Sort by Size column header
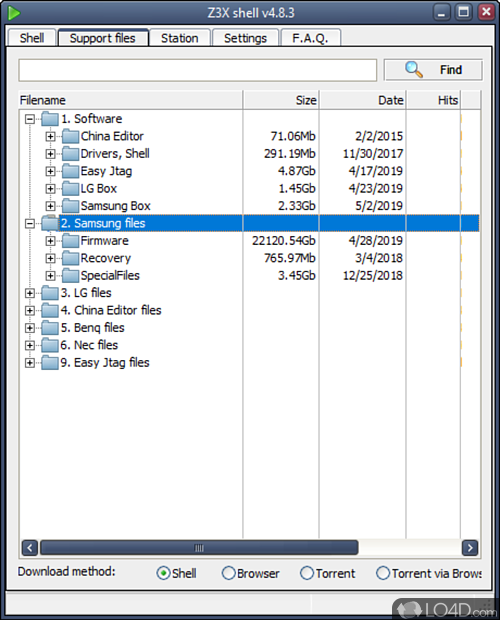 tap(281, 100)
